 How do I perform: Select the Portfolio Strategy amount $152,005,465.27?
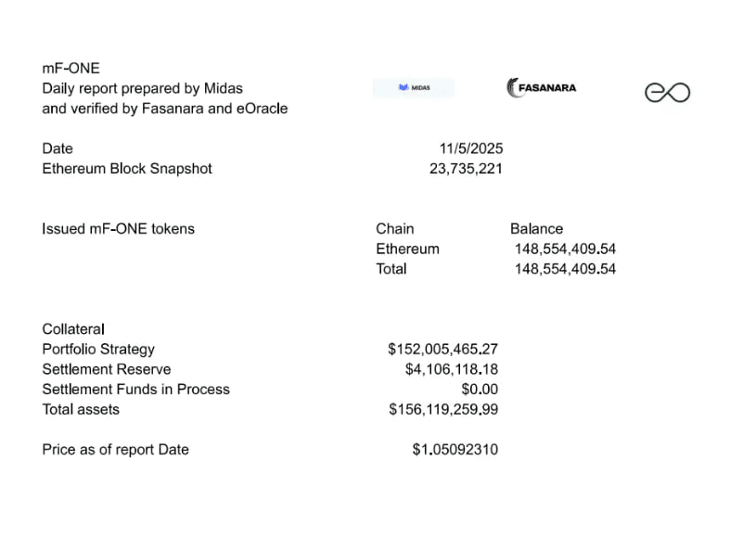[x=442, y=350]
